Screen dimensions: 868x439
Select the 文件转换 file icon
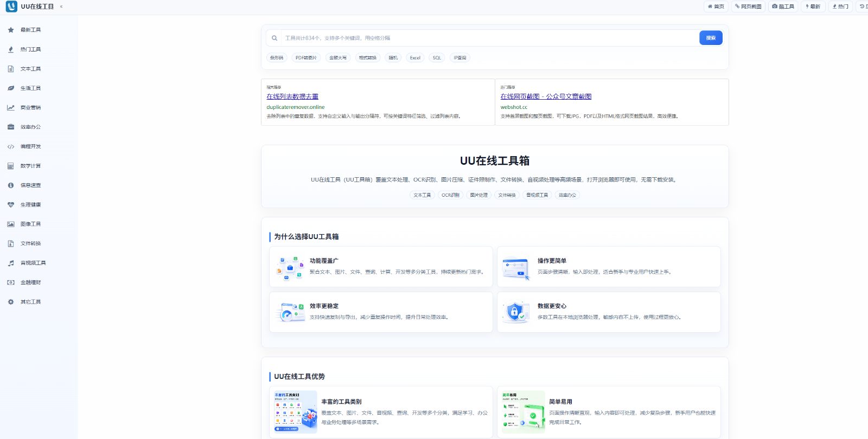click(x=11, y=243)
